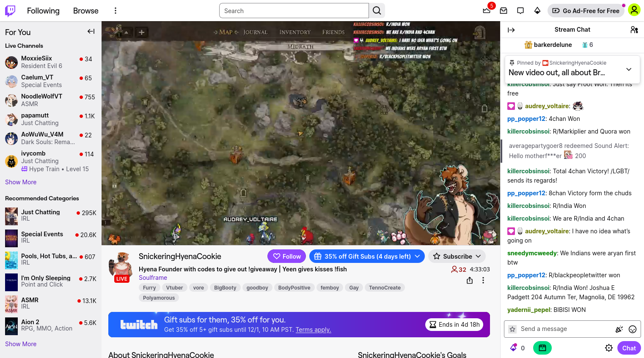Expand the pinned chat message
The height and width of the screenshot is (358, 644).
pos(629,69)
